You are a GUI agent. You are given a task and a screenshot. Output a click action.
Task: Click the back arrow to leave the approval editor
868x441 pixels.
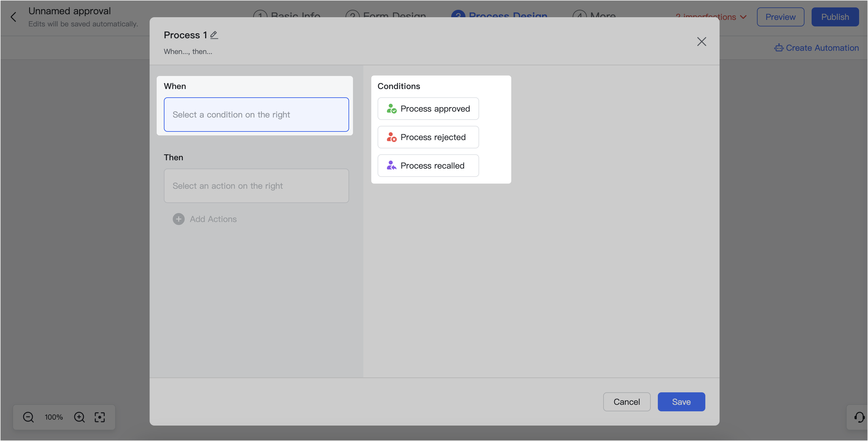coord(13,17)
